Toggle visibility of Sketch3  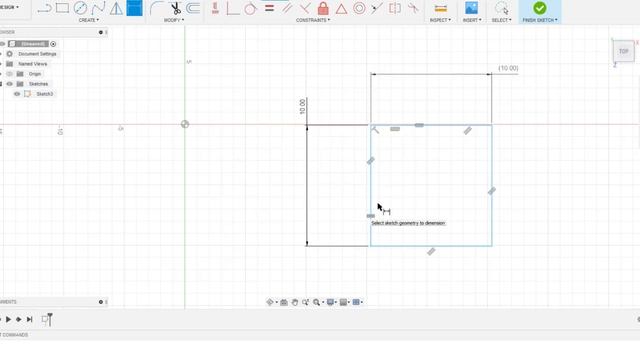pyautogui.click(x=17, y=94)
